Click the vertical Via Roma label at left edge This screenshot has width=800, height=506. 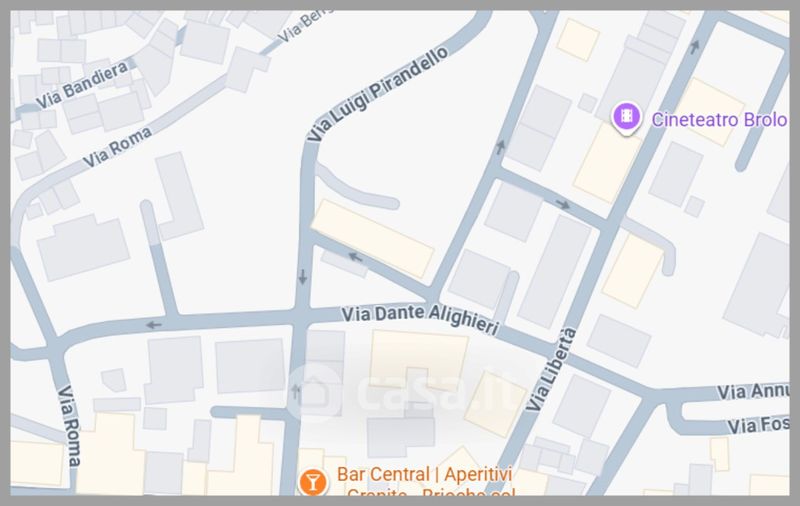click(69, 426)
